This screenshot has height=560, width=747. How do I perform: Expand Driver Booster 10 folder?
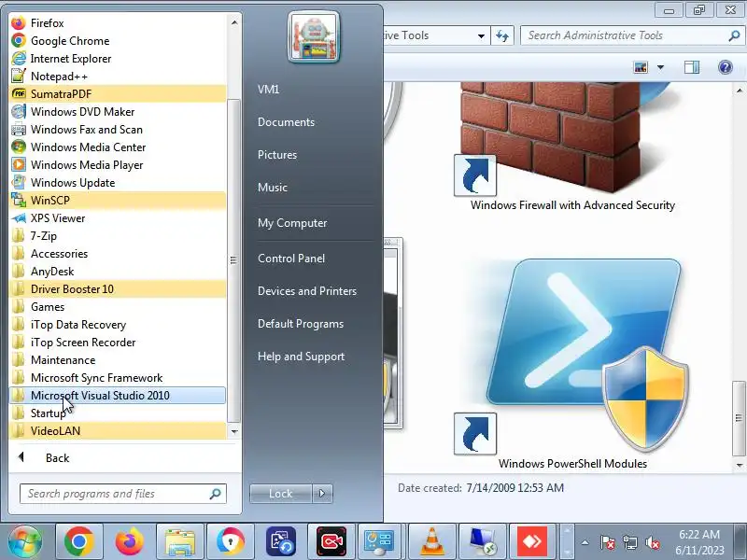tap(118, 289)
